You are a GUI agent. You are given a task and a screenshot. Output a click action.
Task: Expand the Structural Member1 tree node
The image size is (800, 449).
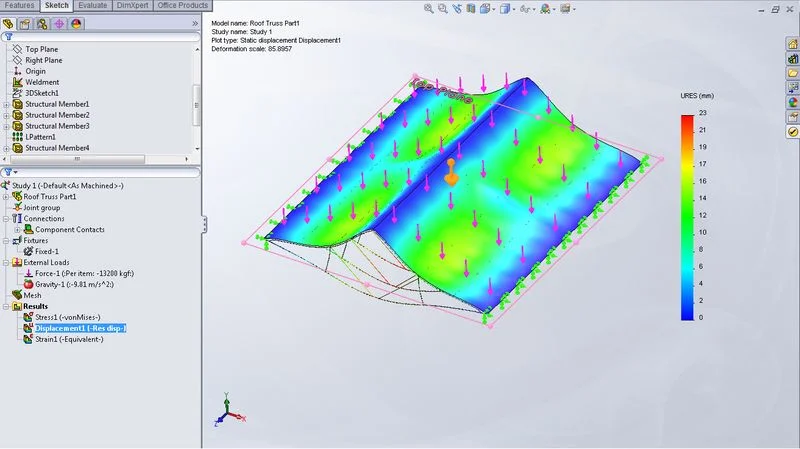click(6, 104)
